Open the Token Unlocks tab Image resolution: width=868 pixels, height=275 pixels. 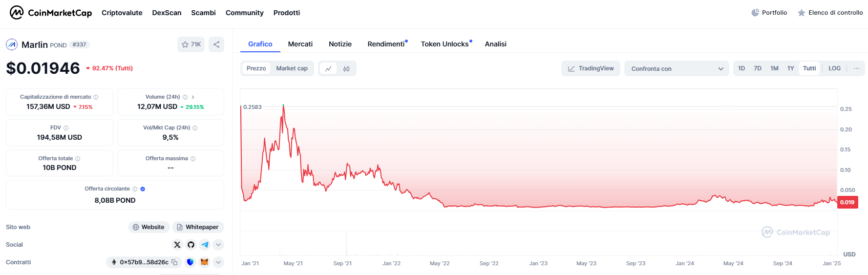pos(445,44)
